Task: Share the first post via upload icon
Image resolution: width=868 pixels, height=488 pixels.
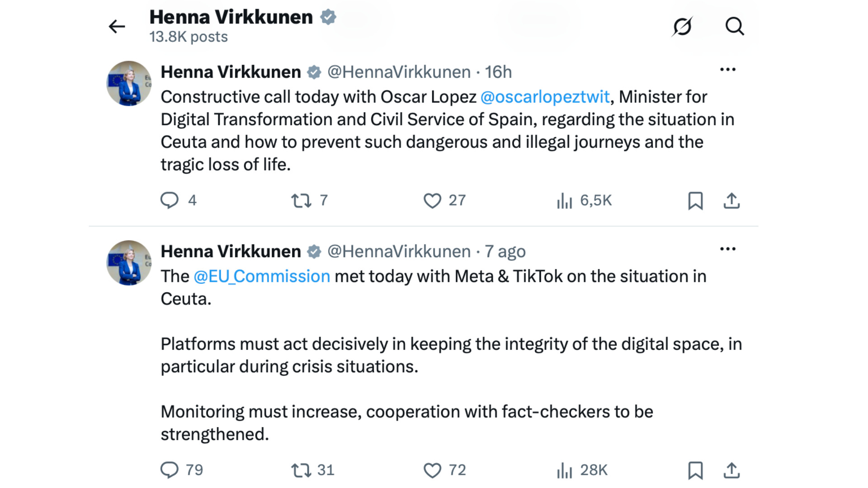Action: (x=731, y=201)
